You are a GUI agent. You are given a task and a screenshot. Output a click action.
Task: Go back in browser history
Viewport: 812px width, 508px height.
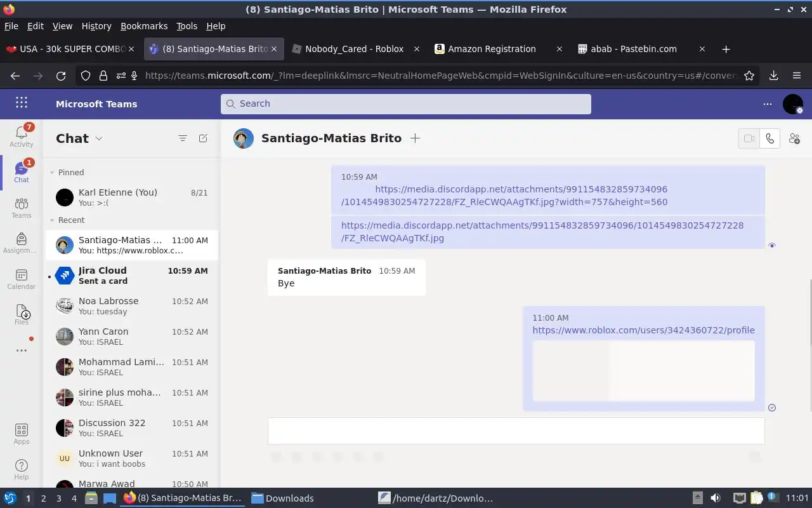(15, 76)
